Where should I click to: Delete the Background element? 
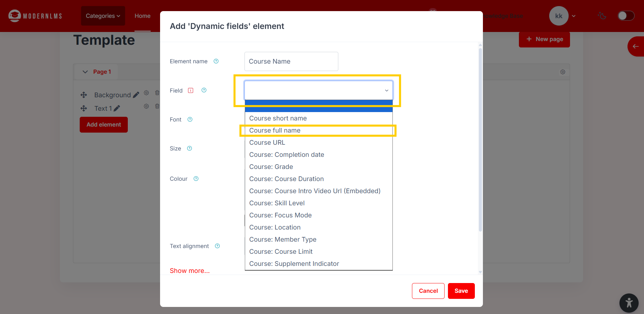[157, 93]
